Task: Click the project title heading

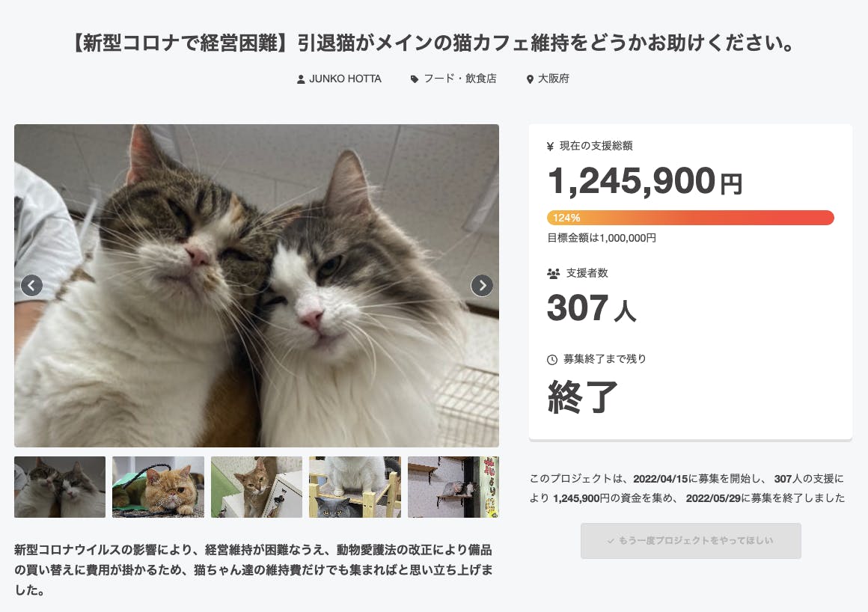Action: click(x=433, y=44)
